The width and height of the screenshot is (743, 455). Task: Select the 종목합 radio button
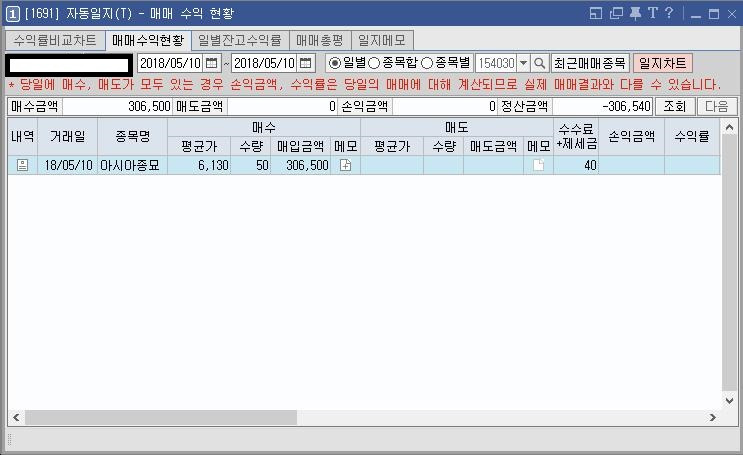[374, 63]
